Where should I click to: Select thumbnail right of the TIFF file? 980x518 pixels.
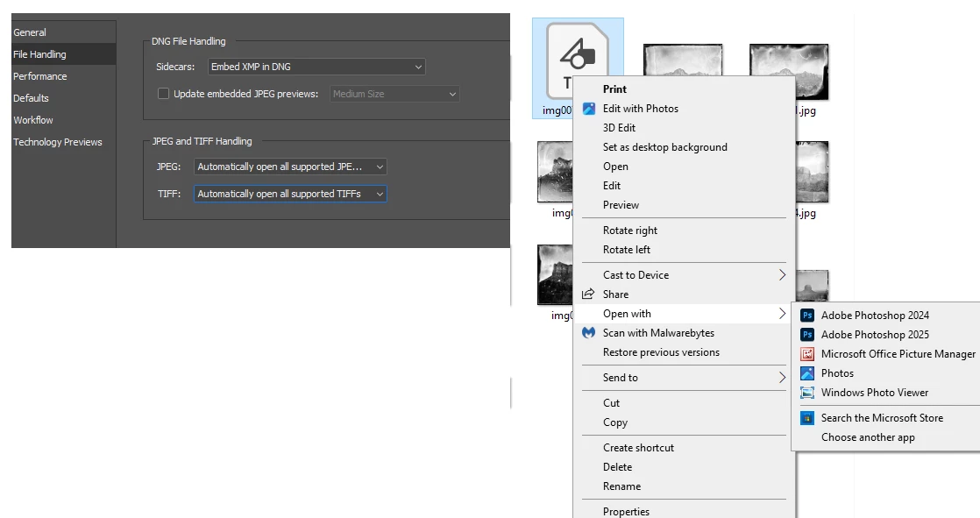683,60
